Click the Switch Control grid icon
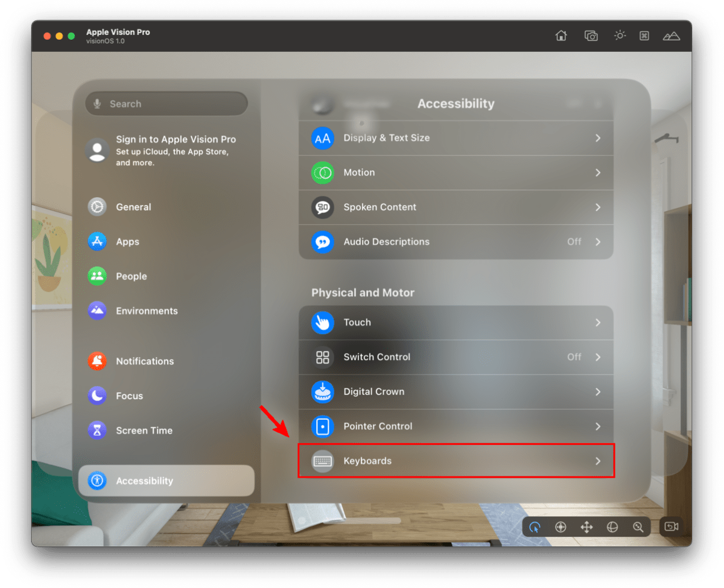Image resolution: width=724 pixels, height=588 pixels. pyautogui.click(x=323, y=357)
